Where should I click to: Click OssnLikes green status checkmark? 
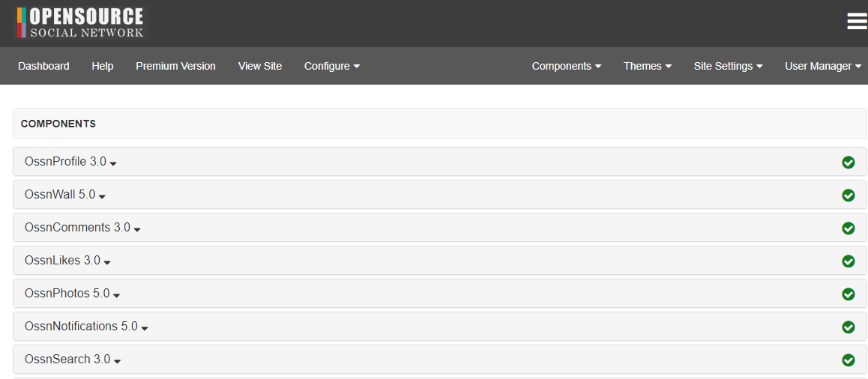[848, 261]
